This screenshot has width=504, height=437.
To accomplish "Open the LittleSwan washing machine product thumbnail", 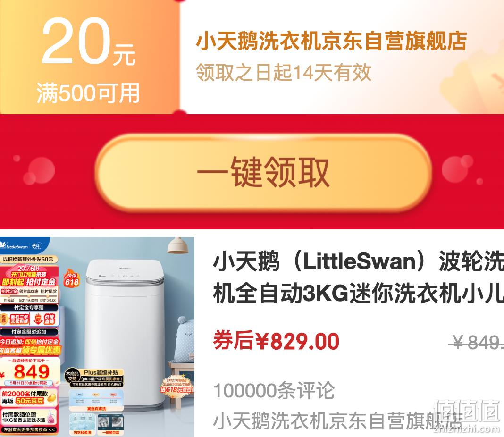I will point(97,337).
